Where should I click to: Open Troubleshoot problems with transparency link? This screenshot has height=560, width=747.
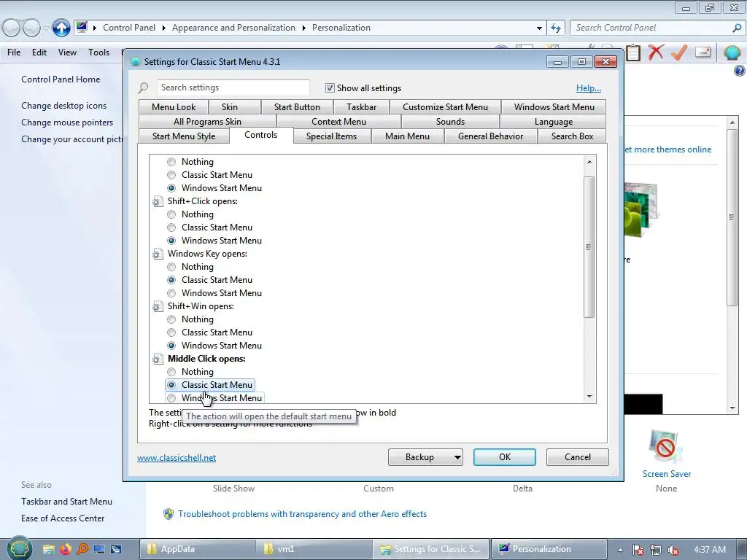coord(302,514)
